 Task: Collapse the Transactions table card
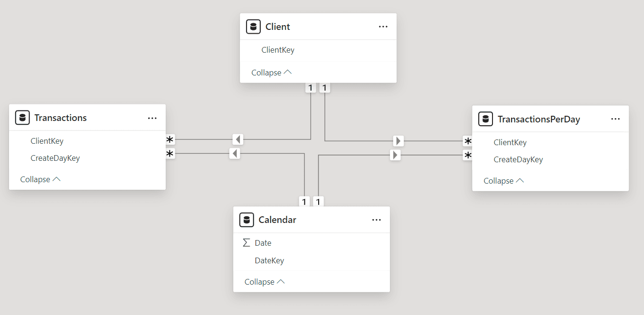tap(40, 179)
